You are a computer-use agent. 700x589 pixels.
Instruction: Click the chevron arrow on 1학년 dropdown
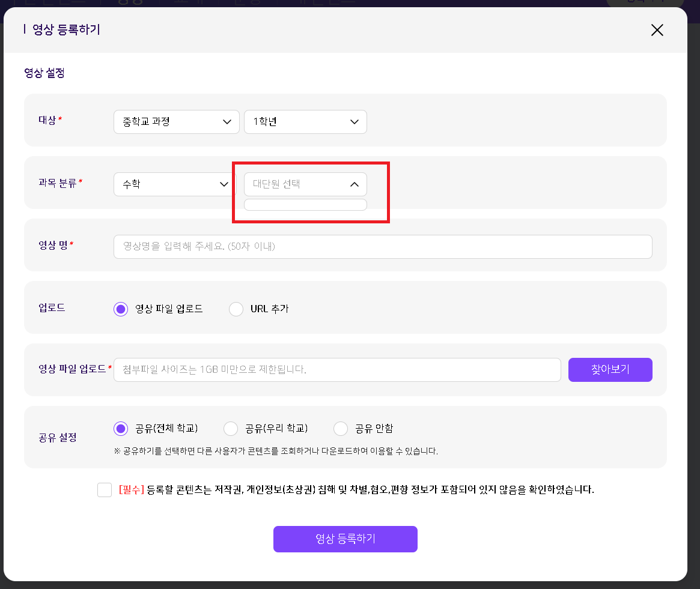354,122
